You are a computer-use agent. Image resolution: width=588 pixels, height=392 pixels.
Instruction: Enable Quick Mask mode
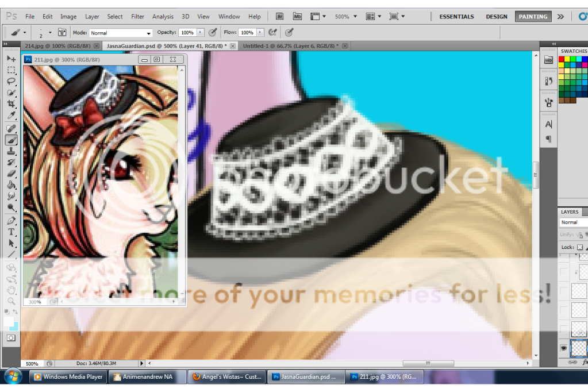(11, 338)
